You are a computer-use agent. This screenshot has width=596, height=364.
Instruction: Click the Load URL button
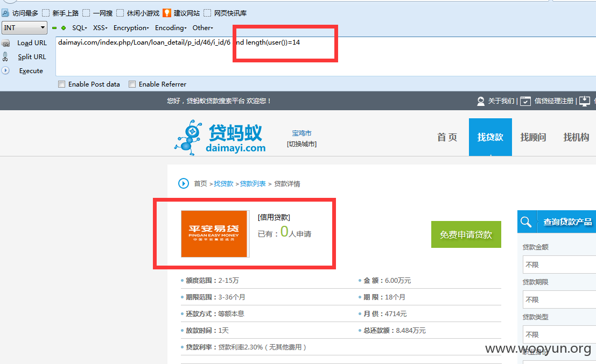tap(32, 43)
